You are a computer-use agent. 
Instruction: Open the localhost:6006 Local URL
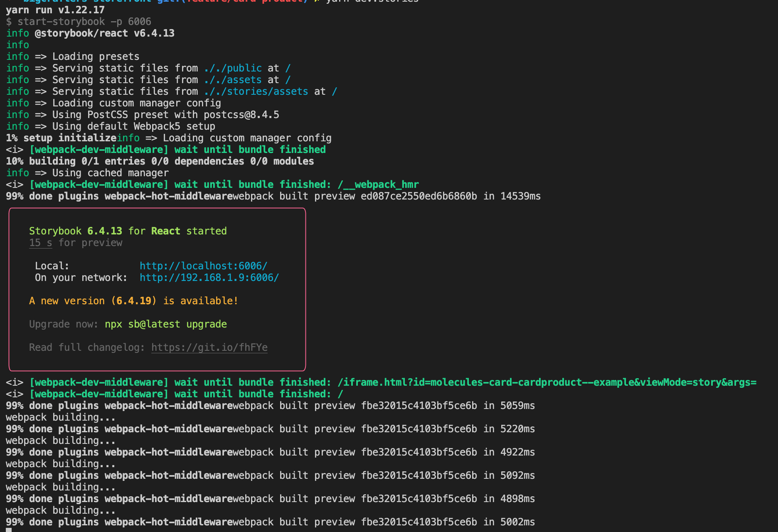tap(203, 266)
